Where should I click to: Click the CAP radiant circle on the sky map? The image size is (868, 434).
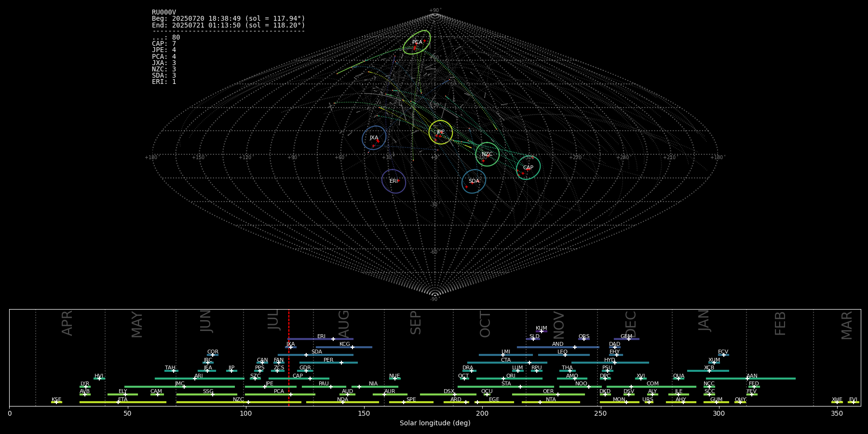(528, 167)
